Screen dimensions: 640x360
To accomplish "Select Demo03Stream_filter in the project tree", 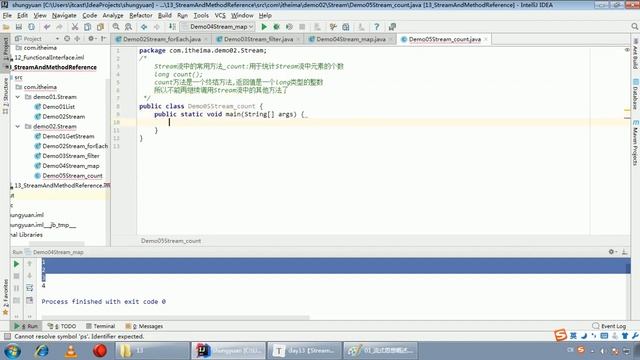I will click(x=71, y=156).
